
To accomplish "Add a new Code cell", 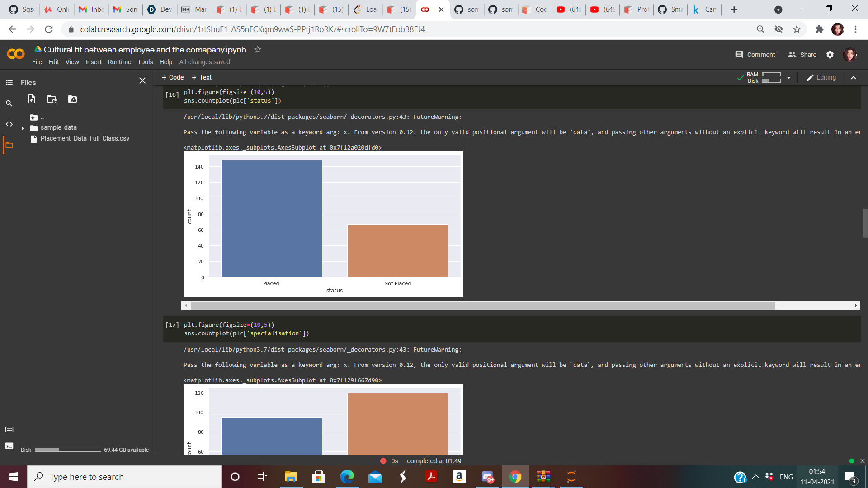I will pos(173,78).
